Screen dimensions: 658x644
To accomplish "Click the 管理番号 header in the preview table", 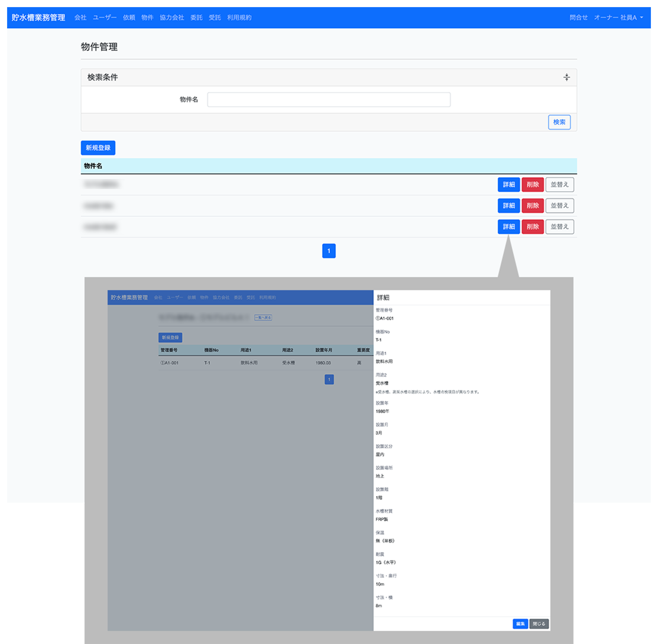I will 169,350.
